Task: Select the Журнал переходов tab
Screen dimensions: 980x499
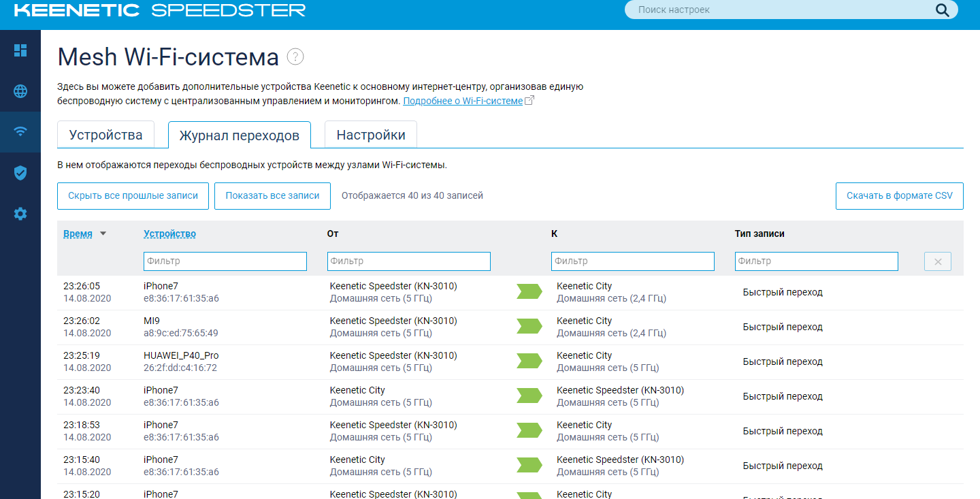Action: click(x=239, y=135)
